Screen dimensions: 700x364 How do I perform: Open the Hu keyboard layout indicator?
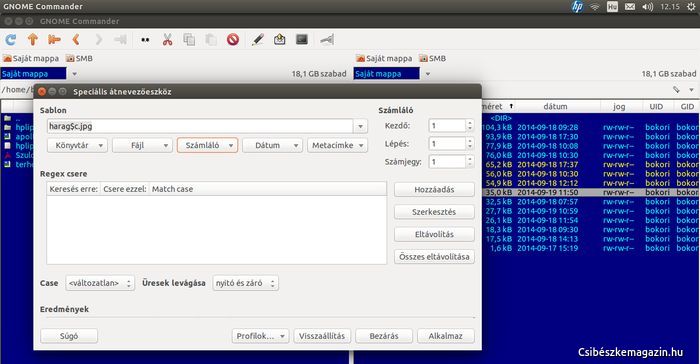(612, 7)
